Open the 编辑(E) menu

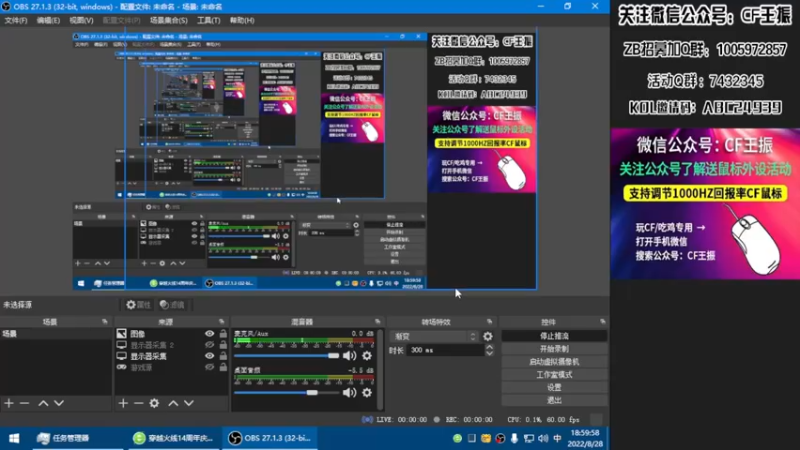pyautogui.click(x=48, y=20)
